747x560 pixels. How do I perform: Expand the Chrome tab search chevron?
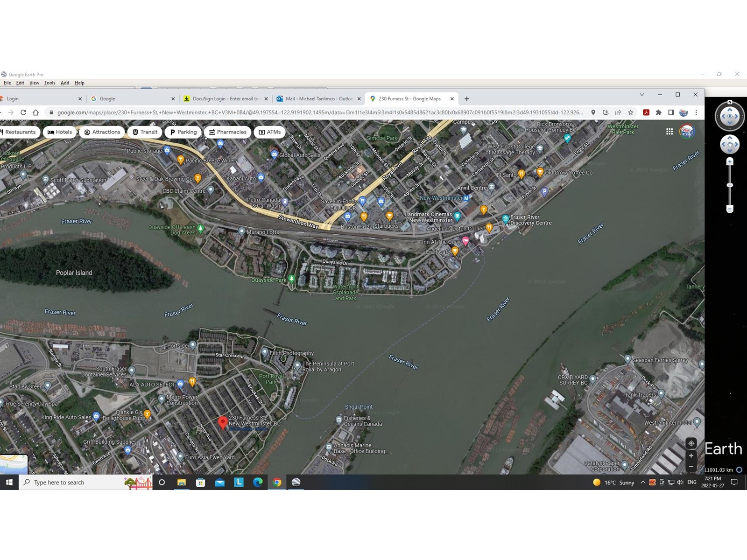(642, 95)
